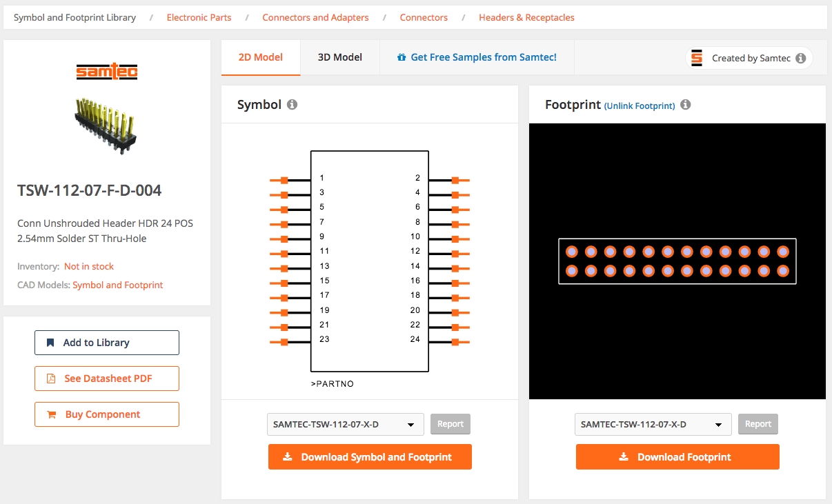
Task: Select the 2D Model tab
Action: 261,57
